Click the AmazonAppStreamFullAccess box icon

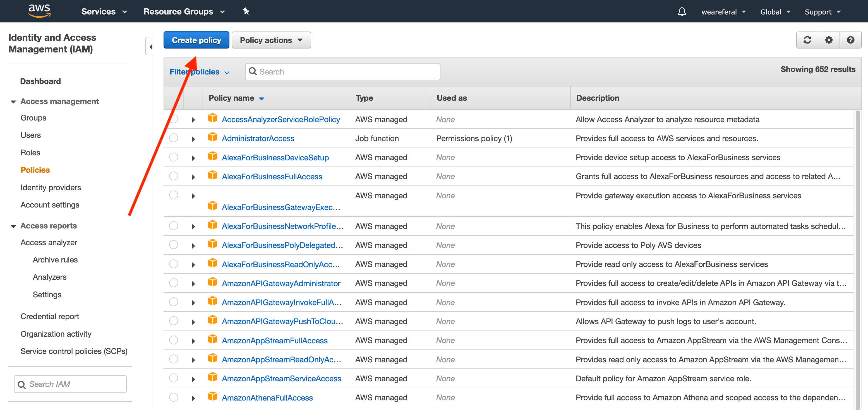click(213, 339)
